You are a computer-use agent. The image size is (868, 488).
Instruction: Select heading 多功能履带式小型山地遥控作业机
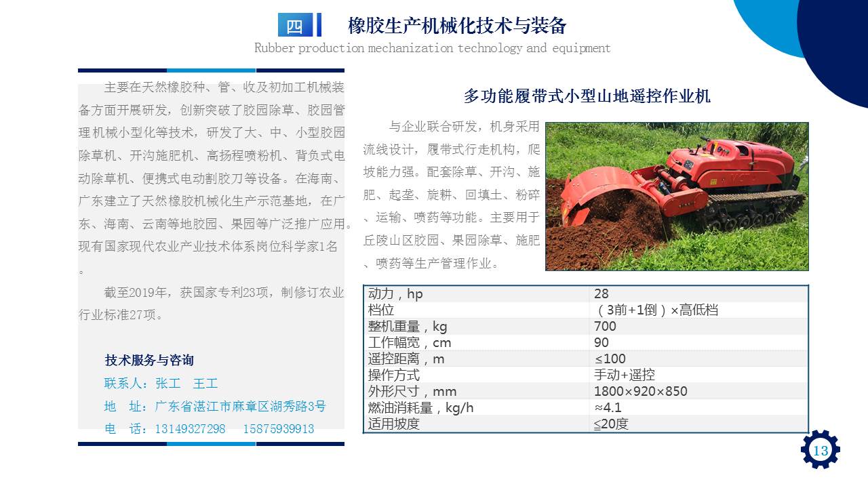point(587,96)
